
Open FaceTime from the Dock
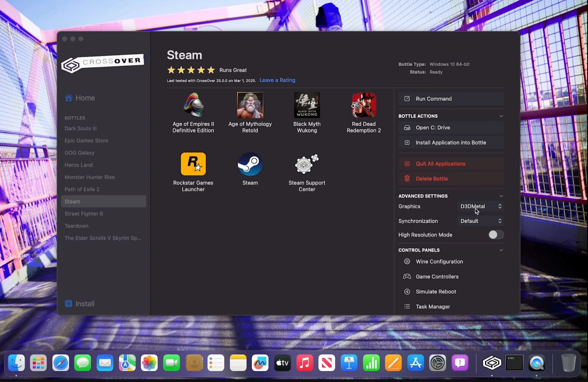[x=171, y=363]
